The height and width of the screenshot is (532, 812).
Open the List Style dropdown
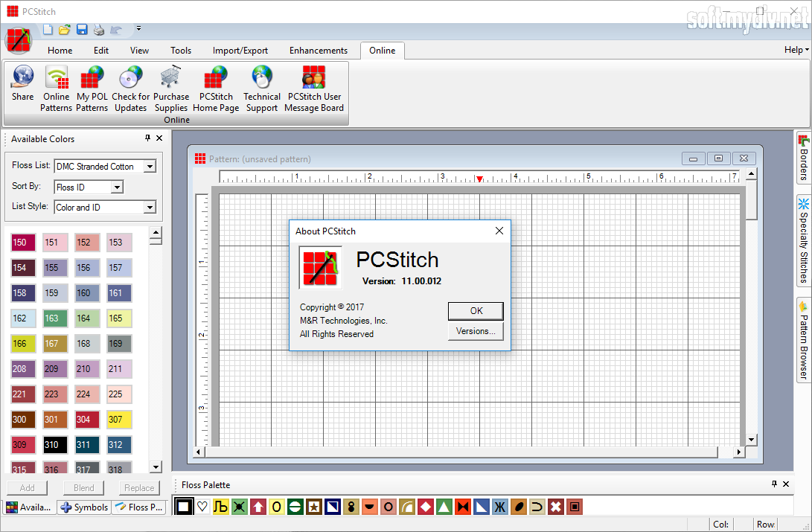(150, 207)
